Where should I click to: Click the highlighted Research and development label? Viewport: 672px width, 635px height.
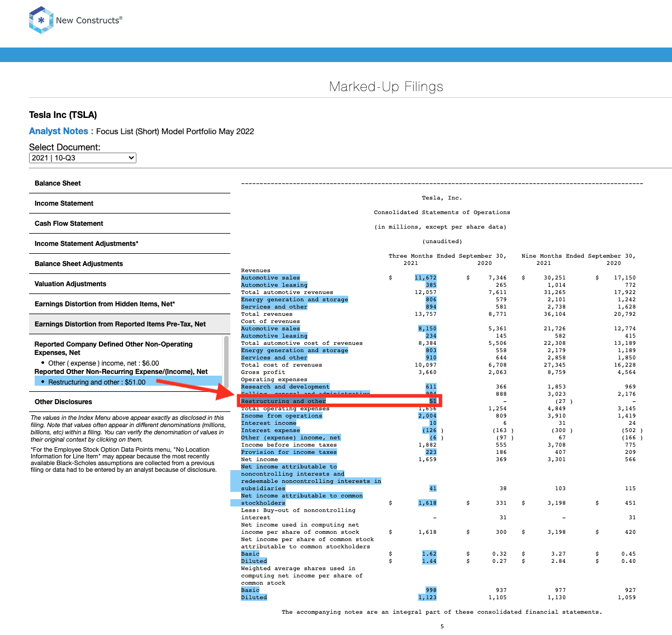point(285,387)
